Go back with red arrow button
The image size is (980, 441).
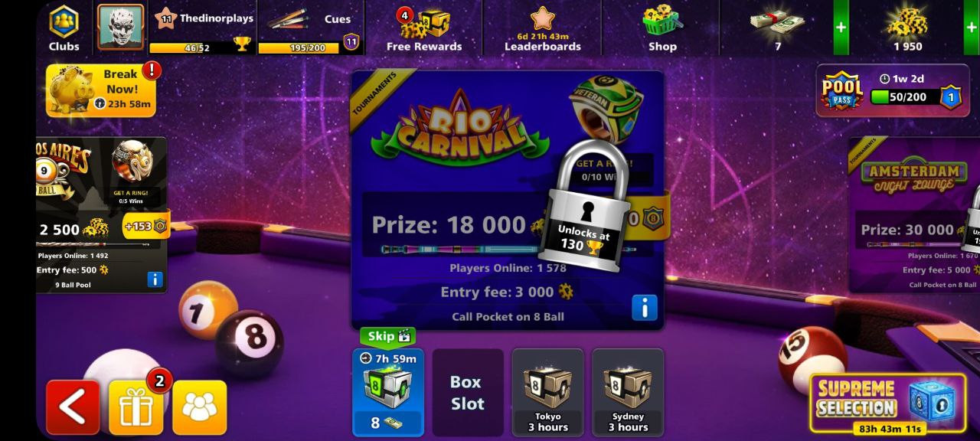coord(73,407)
